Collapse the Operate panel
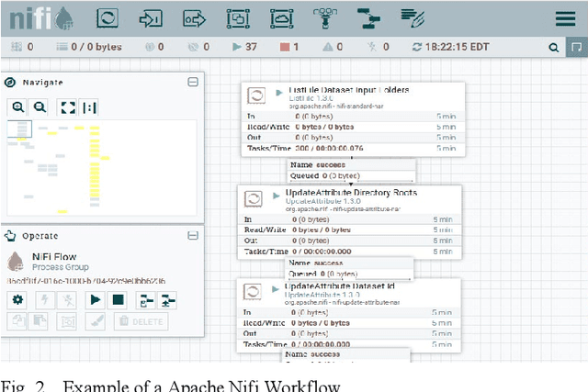This screenshot has height=392, width=588. 193,236
